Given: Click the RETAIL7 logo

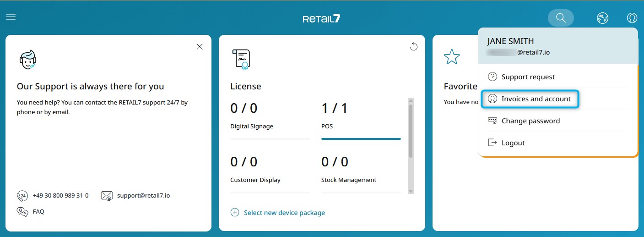Looking at the screenshot, I should [x=321, y=19].
